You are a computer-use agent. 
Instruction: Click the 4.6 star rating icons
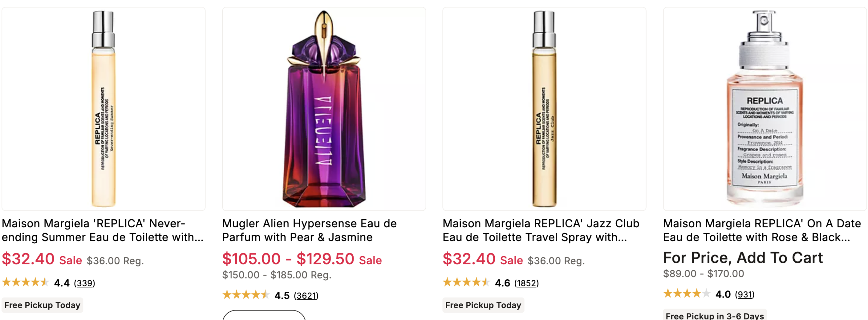pos(466,282)
